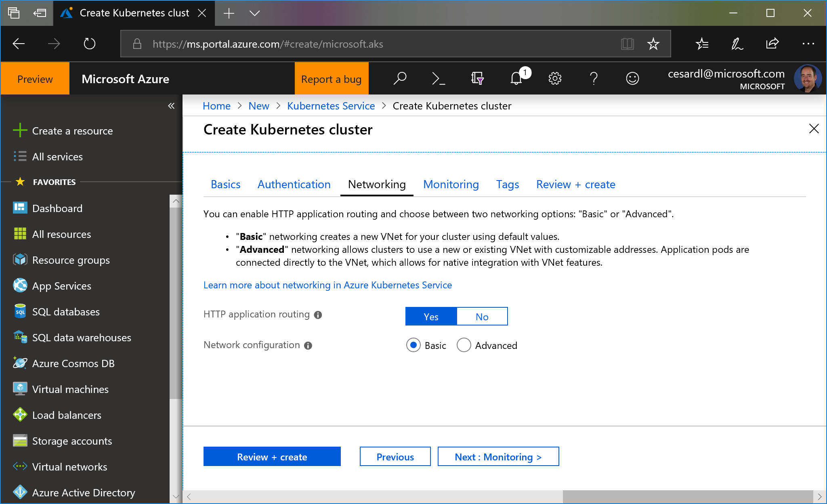Click the Virtual machines icon
827x504 pixels.
(x=20, y=389)
